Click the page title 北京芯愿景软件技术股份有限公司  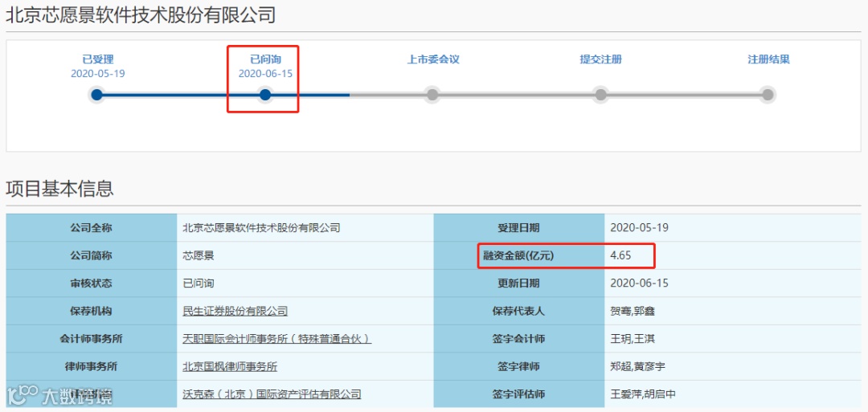click(141, 15)
